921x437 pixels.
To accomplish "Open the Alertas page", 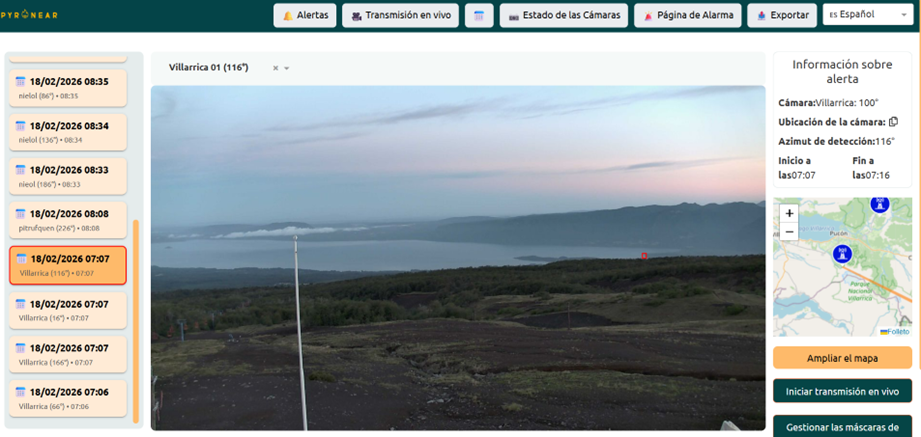I will tap(305, 15).
